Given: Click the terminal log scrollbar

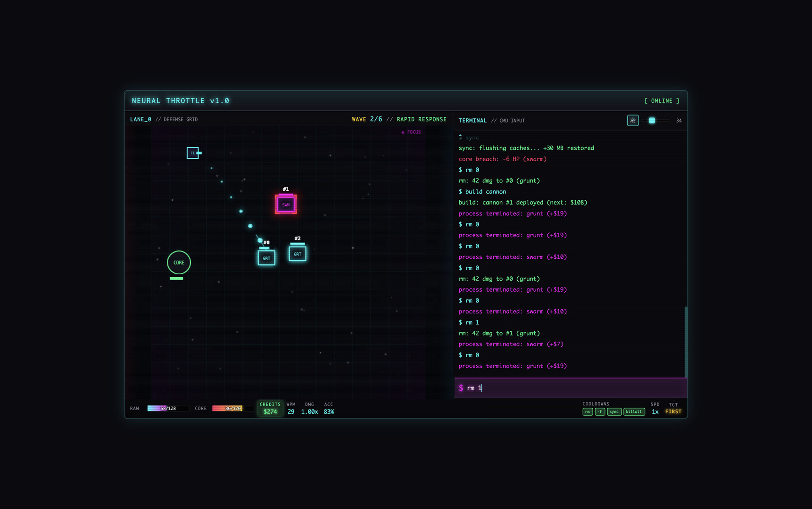Looking at the screenshot, I should click(685, 342).
